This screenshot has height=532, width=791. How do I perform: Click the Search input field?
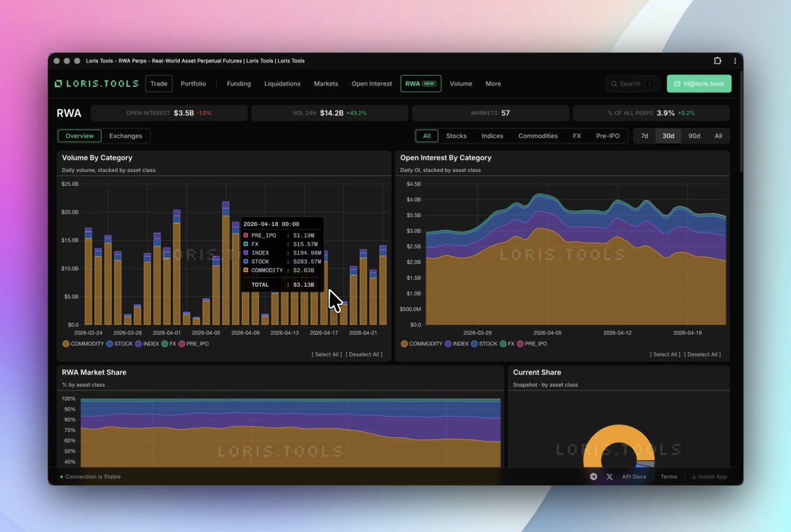[x=632, y=84]
